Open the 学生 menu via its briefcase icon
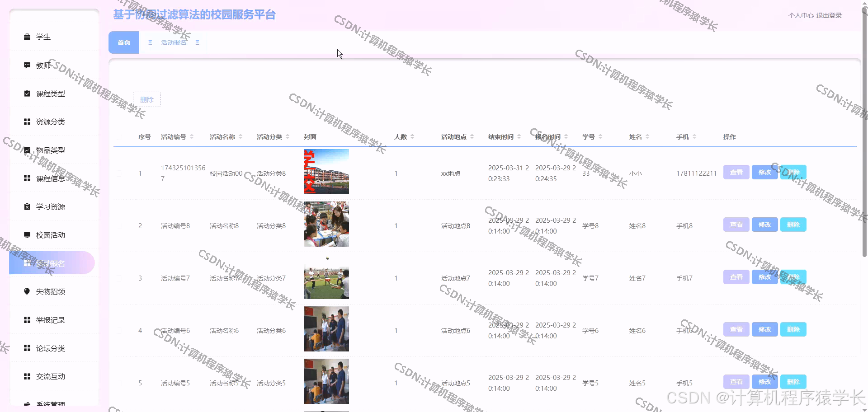Screen dimensions: 868x412 point(27,37)
